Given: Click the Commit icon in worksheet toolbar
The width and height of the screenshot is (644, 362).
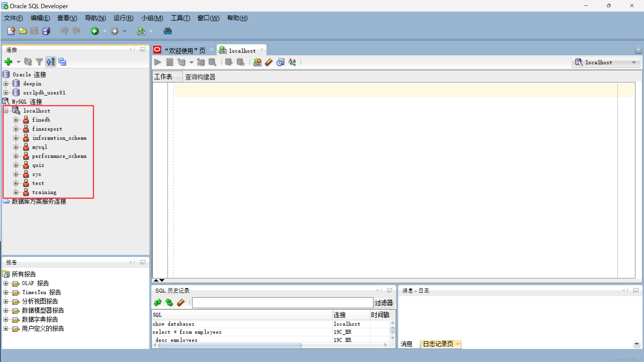Looking at the screenshot, I should coord(229,62).
